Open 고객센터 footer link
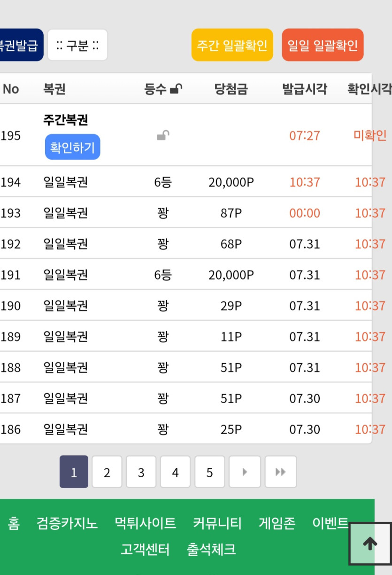 tap(145, 549)
